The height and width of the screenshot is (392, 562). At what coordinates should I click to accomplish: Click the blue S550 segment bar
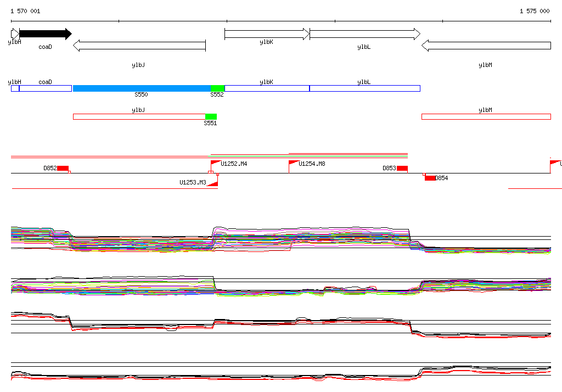pos(142,88)
